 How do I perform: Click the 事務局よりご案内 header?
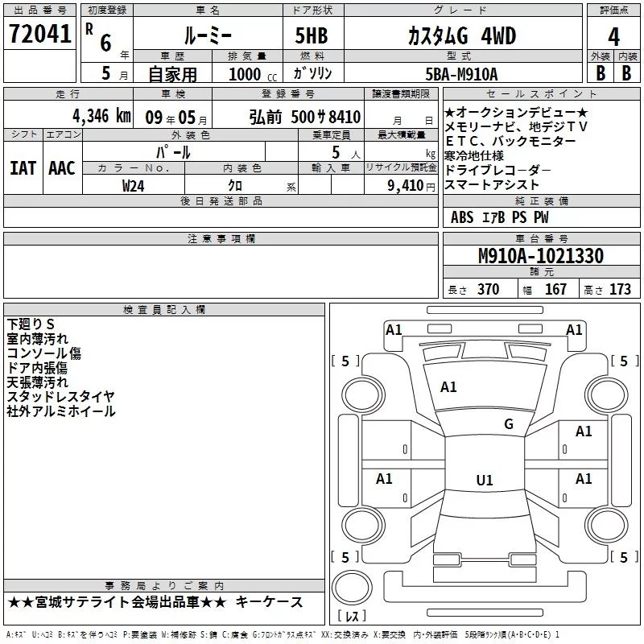point(164,586)
